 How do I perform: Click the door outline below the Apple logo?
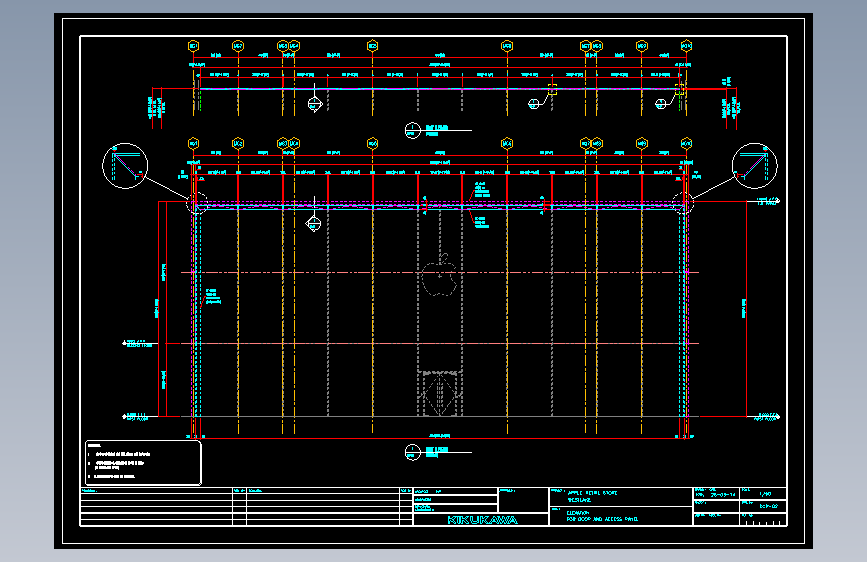(x=440, y=394)
